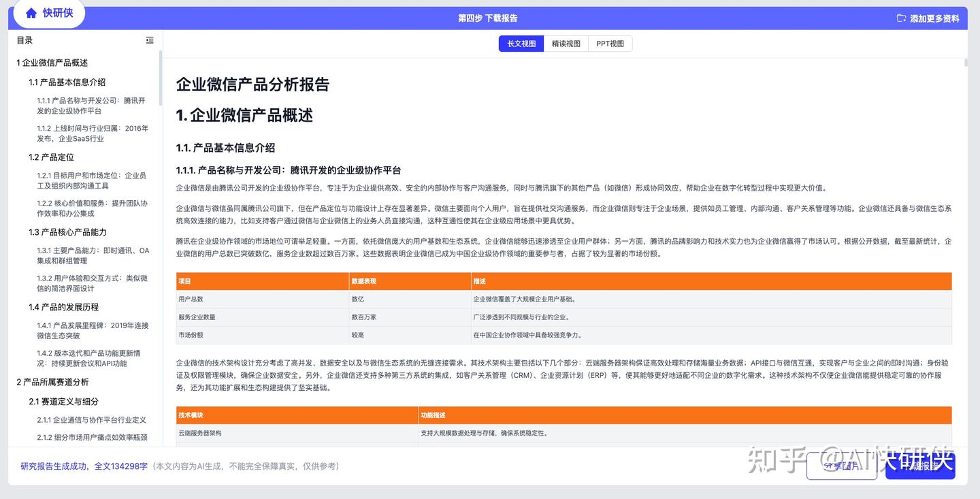Click the 描述 table header
The height and width of the screenshot is (499, 980).
click(x=711, y=281)
